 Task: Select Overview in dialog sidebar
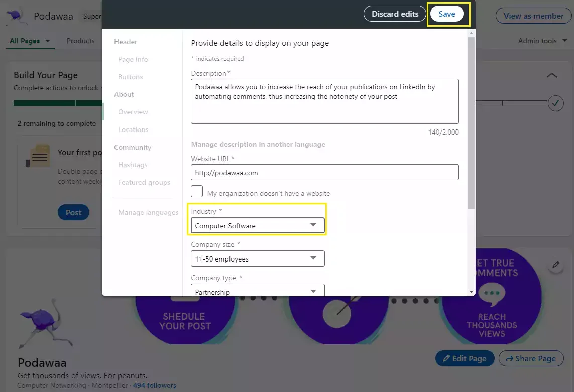click(133, 112)
